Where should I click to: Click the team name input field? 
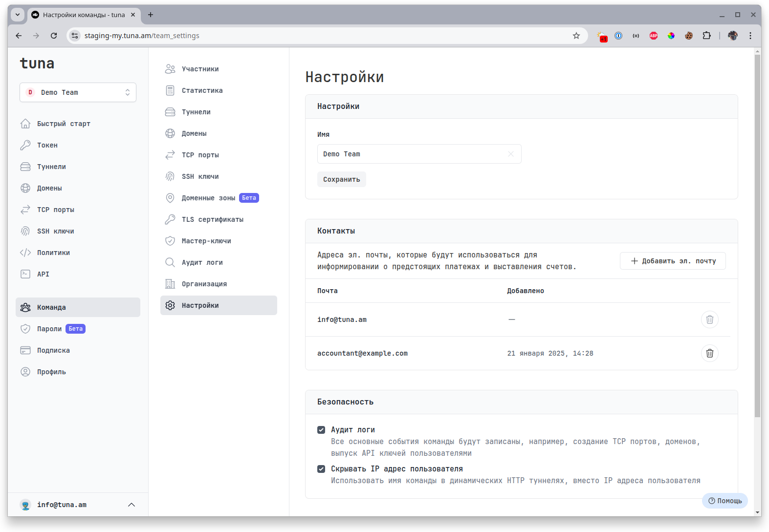click(411, 154)
